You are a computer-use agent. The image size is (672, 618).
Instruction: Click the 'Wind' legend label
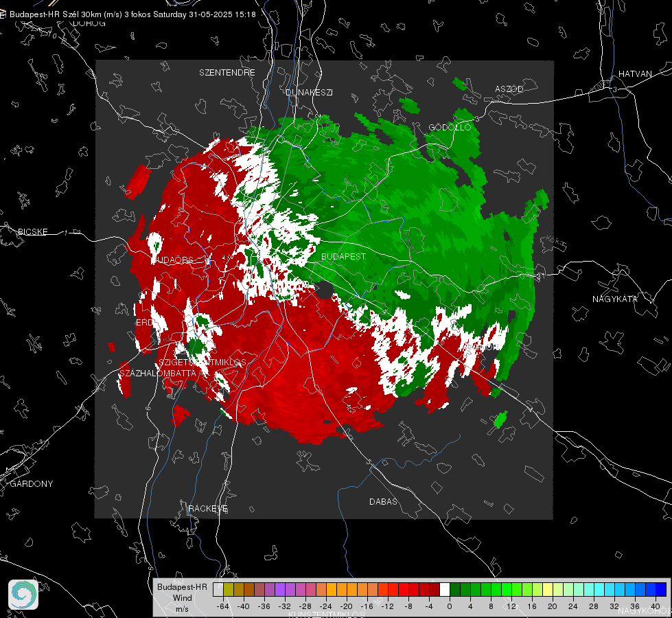pyautogui.click(x=182, y=597)
